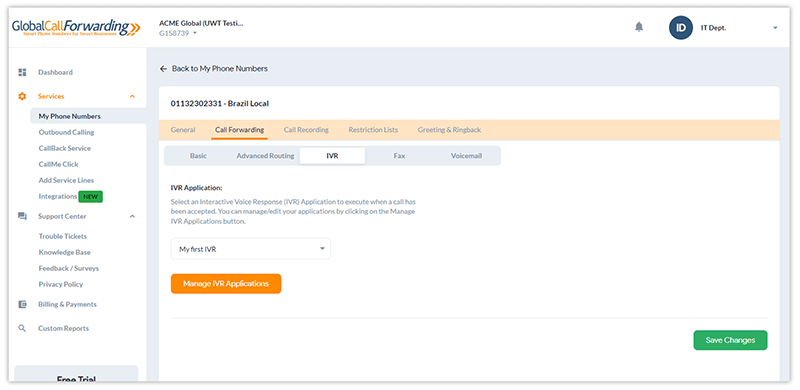Image resolution: width=800 pixels, height=390 pixels.
Task: Open the Call Recording tab
Action: tap(306, 130)
